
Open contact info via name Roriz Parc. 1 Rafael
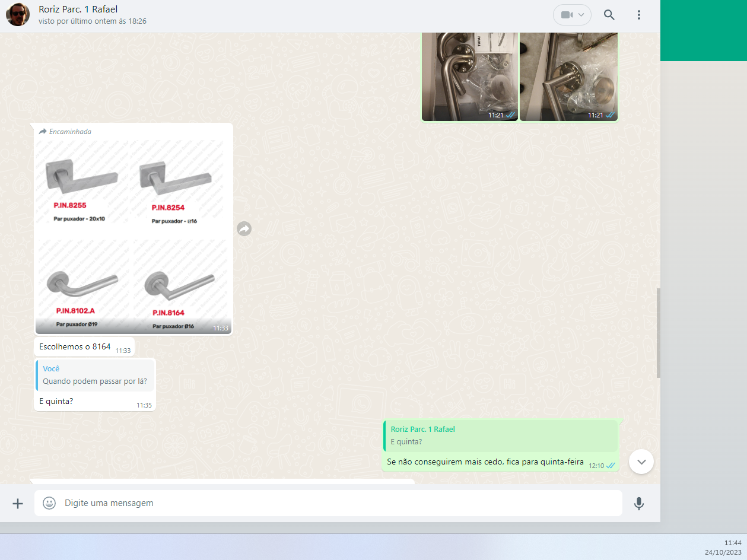[x=78, y=9]
